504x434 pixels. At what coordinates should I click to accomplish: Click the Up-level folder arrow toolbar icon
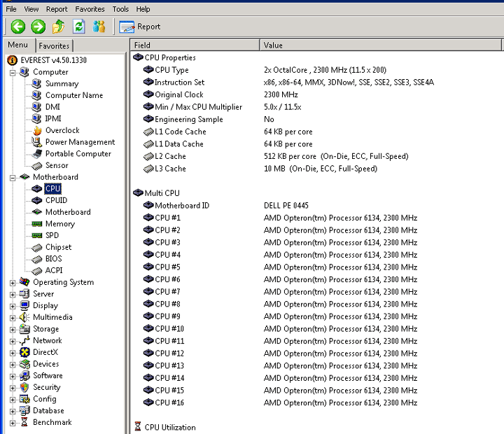(x=58, y=27)
